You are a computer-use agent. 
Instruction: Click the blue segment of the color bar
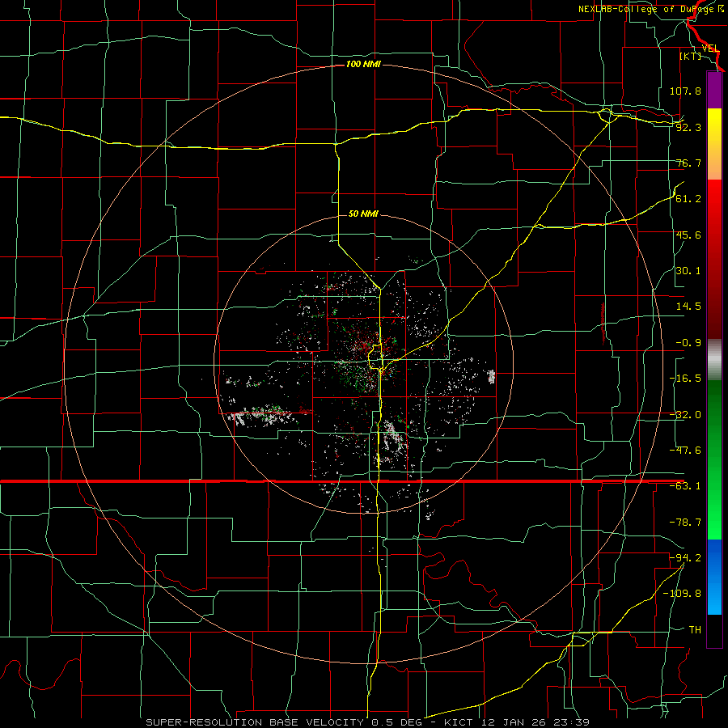[x=714, y=577]
